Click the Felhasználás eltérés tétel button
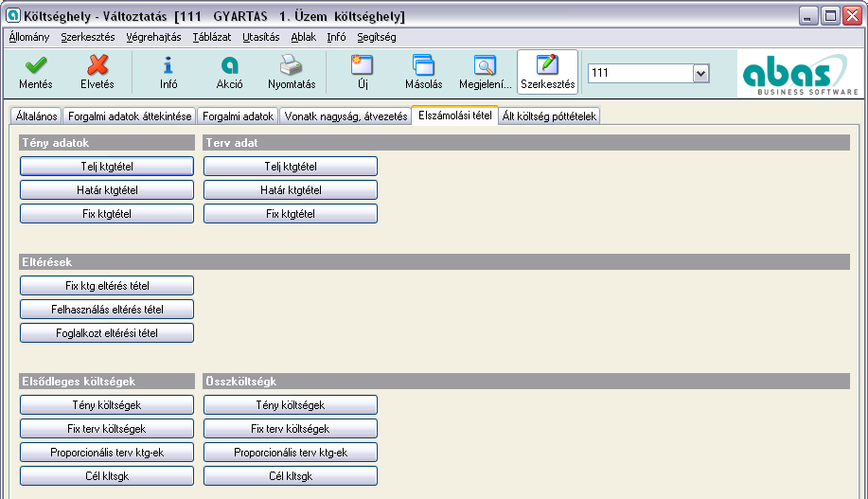Image resolution: width=868 pixels, height=499 pixels. point(107,310)
